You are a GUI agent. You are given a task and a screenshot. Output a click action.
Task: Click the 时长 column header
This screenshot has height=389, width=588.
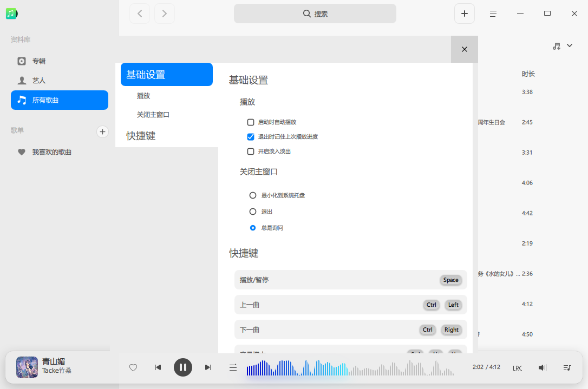pyautogui.click(x=528, y=74)
